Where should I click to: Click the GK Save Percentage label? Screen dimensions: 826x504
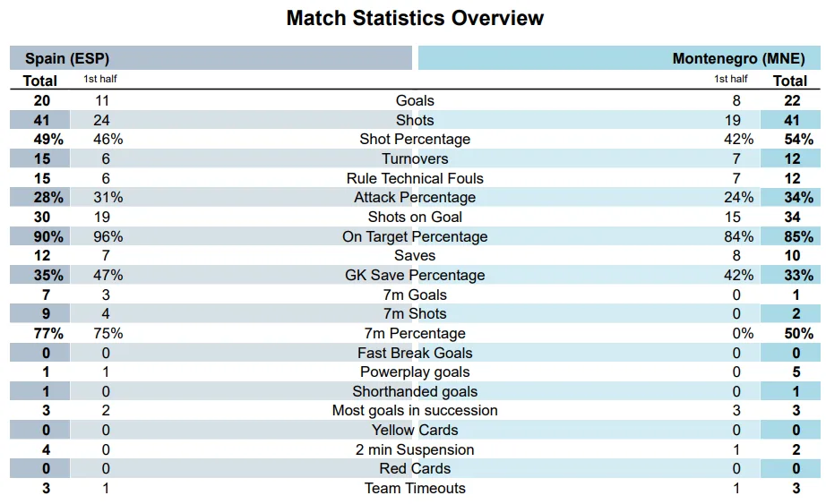(x=415, y=276)
